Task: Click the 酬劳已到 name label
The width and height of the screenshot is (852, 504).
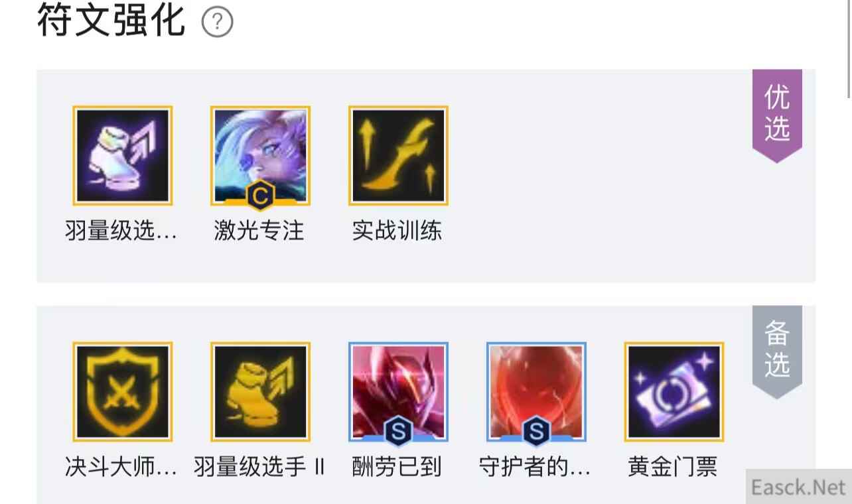Action: point(397,467)
